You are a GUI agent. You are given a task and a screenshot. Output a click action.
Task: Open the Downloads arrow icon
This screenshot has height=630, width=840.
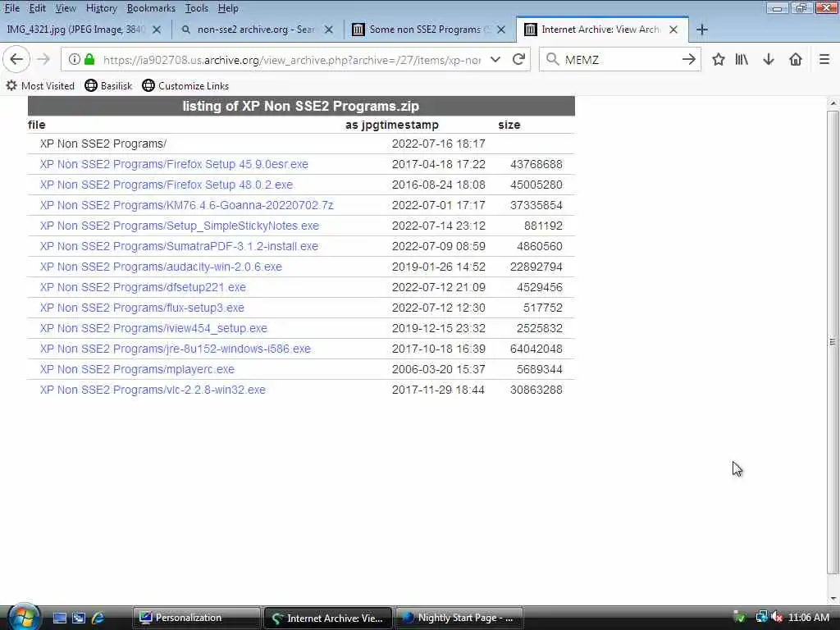768,59
